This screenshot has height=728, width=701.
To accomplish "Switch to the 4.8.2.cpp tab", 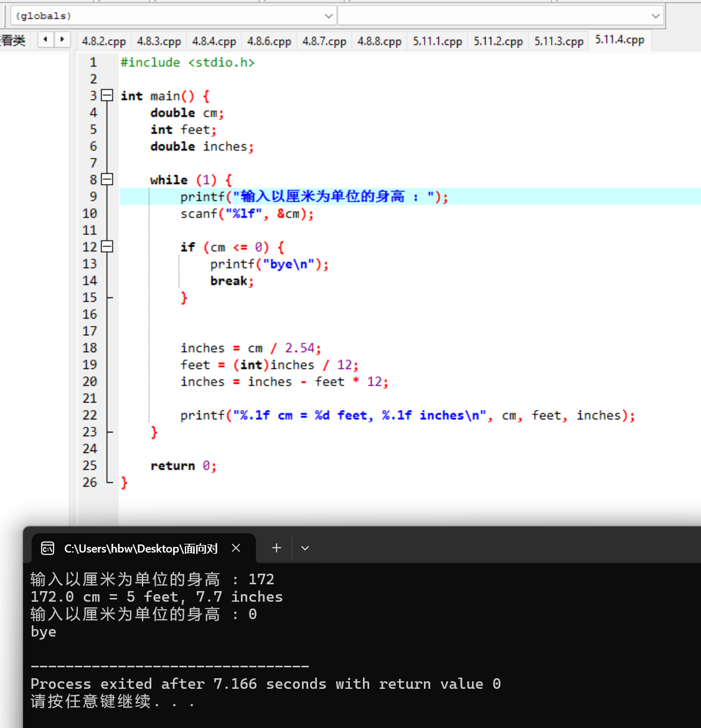I will click(103, 41).
